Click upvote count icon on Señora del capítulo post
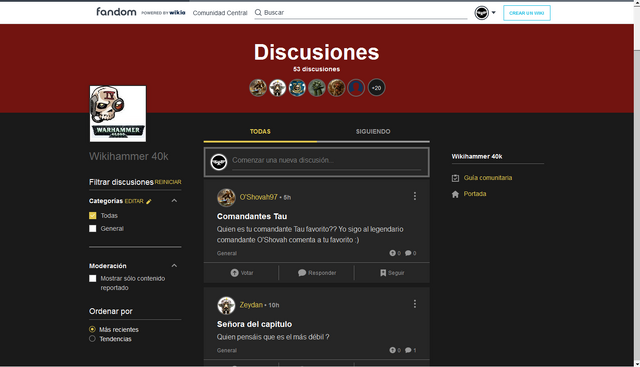The width and height of the screenshot is (640, 367). pos(392,350)
